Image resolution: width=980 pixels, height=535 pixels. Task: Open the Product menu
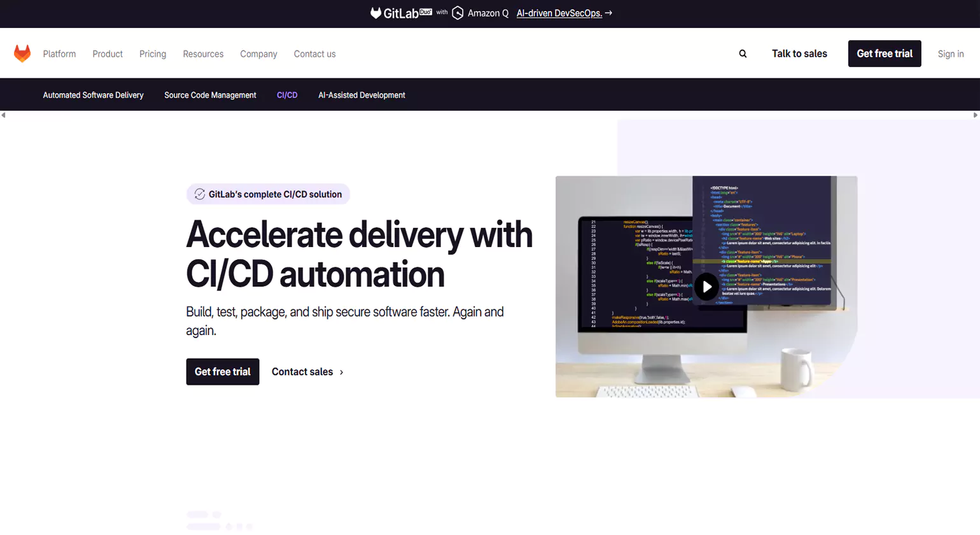(107, 53)
